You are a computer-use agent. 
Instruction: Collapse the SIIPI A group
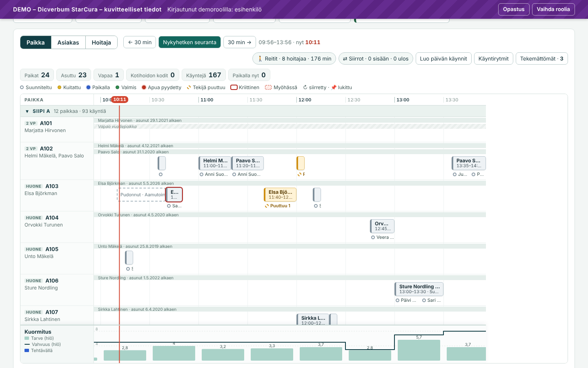27,111
